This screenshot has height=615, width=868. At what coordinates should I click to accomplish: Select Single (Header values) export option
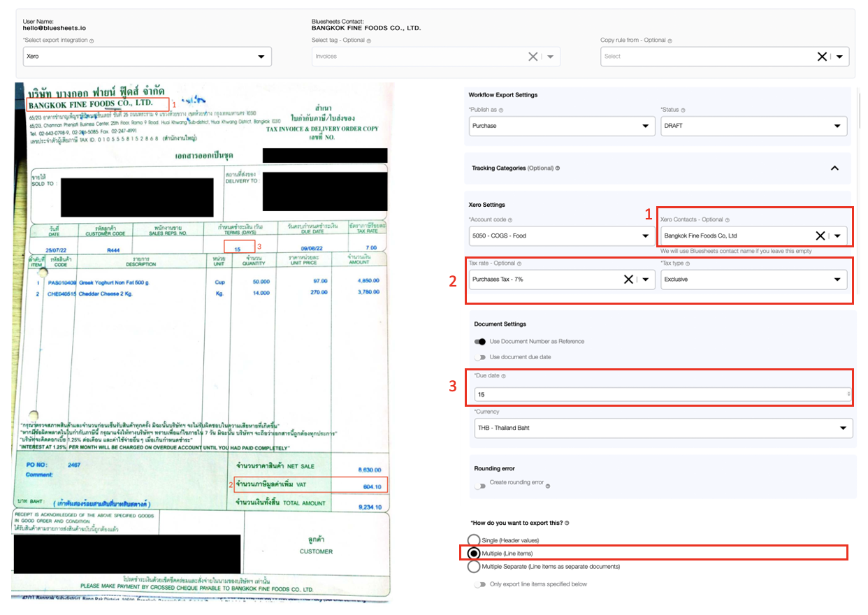coord(474,540)
